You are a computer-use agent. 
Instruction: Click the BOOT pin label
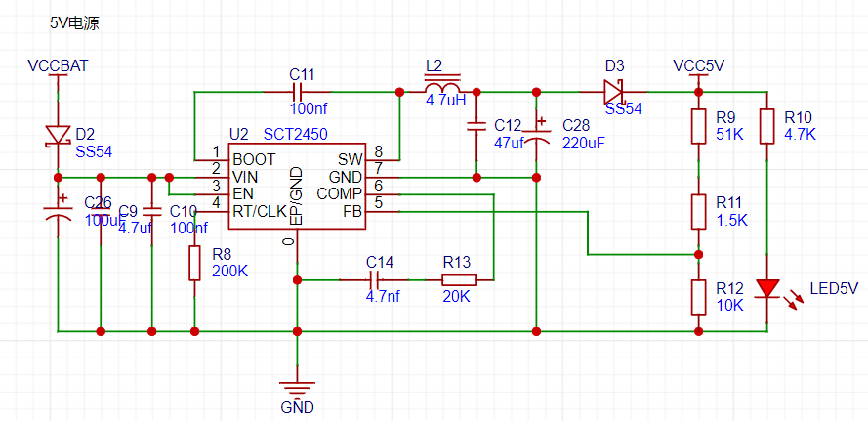[254, 160]
